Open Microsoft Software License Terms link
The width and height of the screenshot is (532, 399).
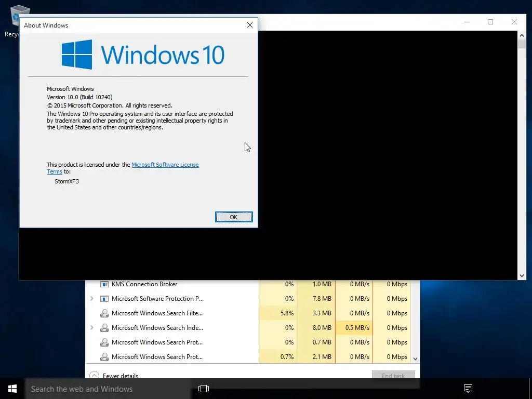(165, 165)
